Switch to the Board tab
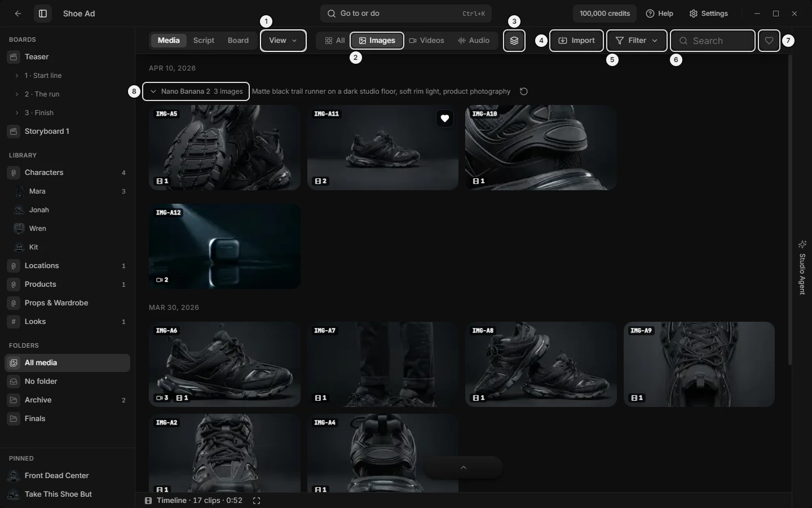The image size is (812, 508). pos(238,41)
